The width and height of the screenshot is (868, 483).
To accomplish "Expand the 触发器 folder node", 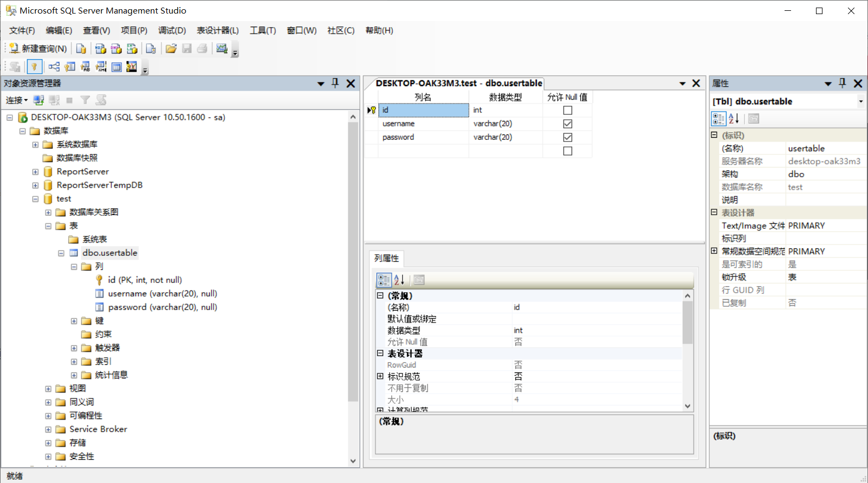I will pyautogui.click(x=74, y=348).
